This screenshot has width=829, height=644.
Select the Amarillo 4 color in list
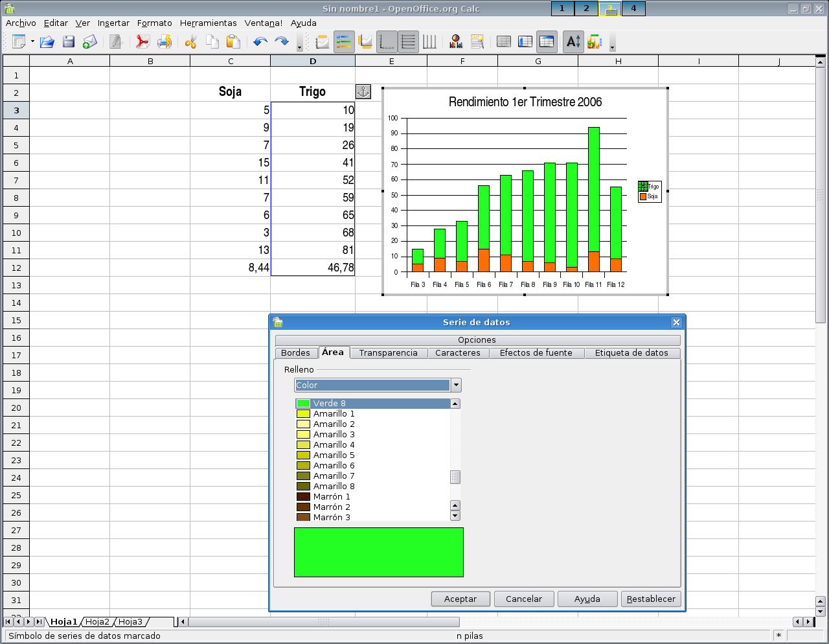click(x=334, y=444)
